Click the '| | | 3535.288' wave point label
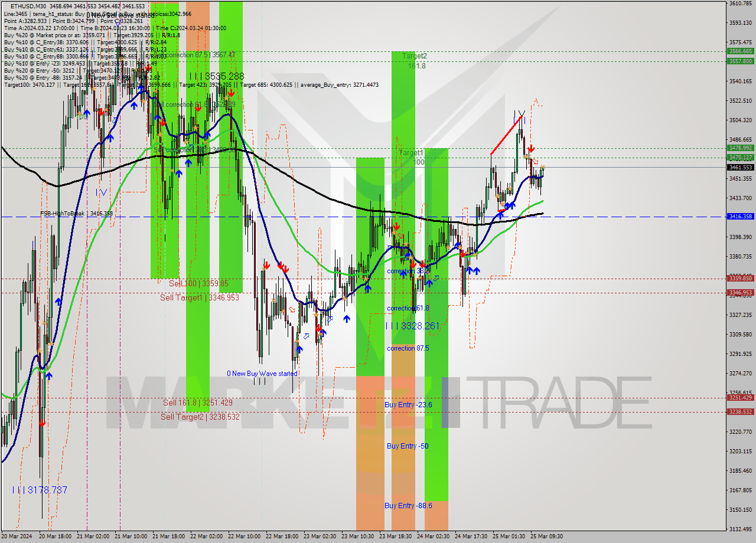Viewport: 756px width, 543px height. point(217,76)
